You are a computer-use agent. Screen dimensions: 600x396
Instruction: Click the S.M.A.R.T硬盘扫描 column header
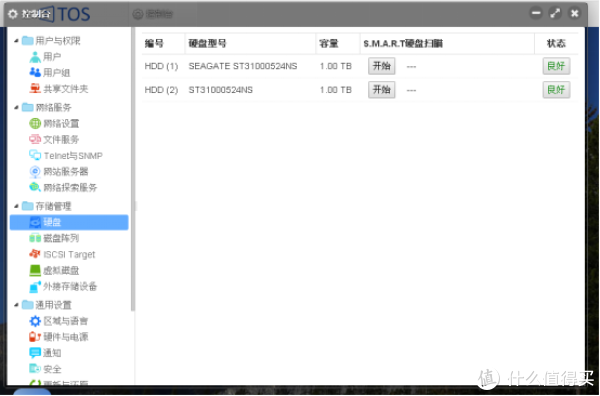(x=447, y=44)
